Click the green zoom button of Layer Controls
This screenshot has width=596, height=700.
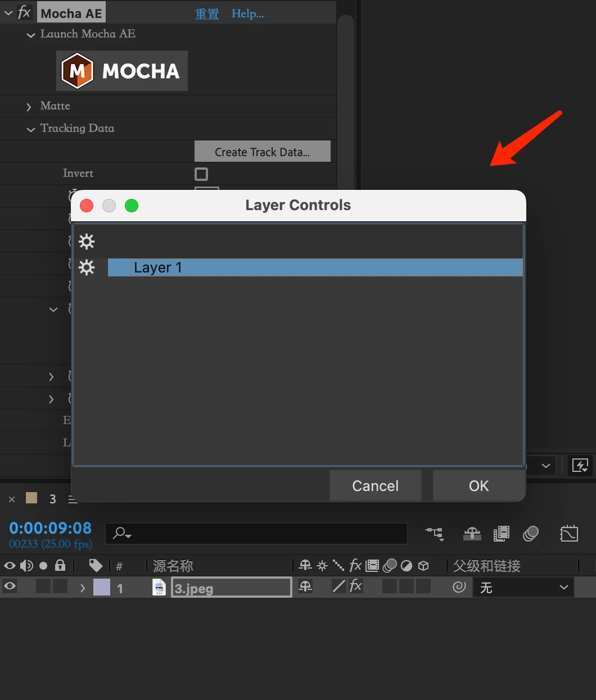pos(132,206)
